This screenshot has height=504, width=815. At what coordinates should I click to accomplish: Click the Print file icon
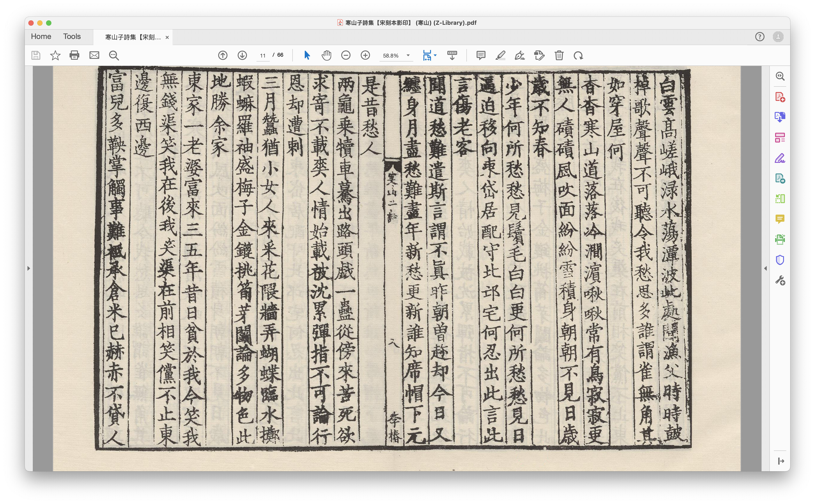pos(74,55)
